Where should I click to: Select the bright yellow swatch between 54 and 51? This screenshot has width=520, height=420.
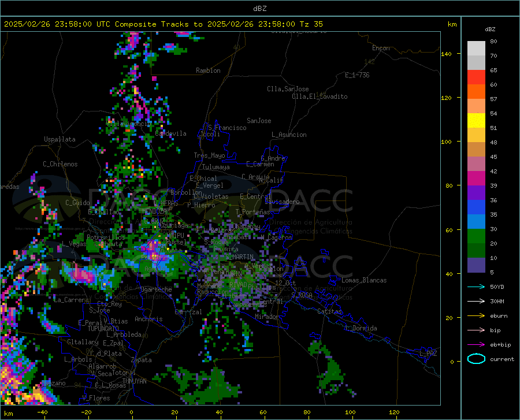(x=476, y=121)
